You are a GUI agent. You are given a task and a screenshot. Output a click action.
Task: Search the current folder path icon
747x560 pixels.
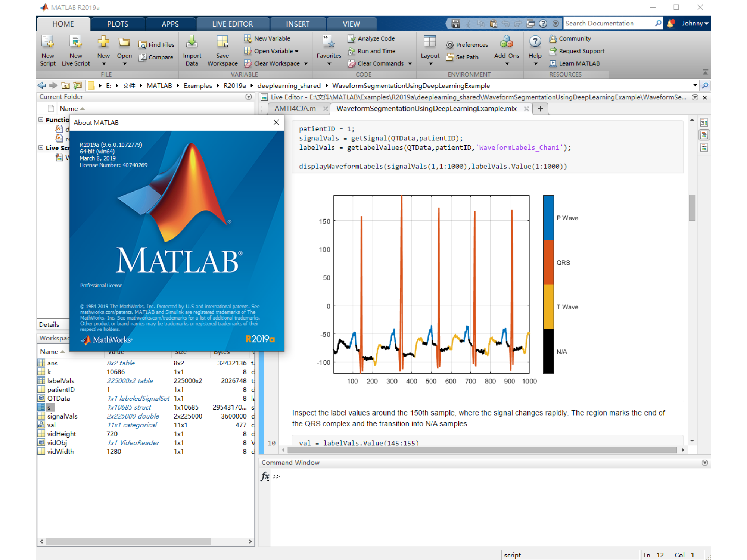705,85
